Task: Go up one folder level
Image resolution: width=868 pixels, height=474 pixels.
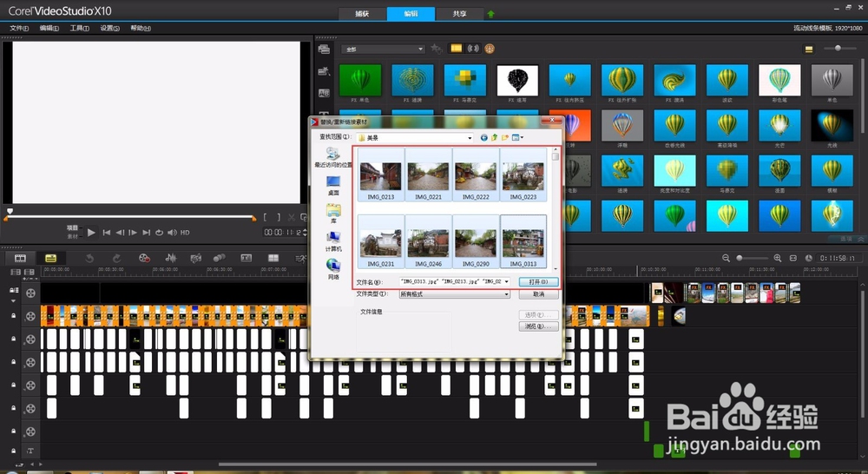Action: coord(495,137)
